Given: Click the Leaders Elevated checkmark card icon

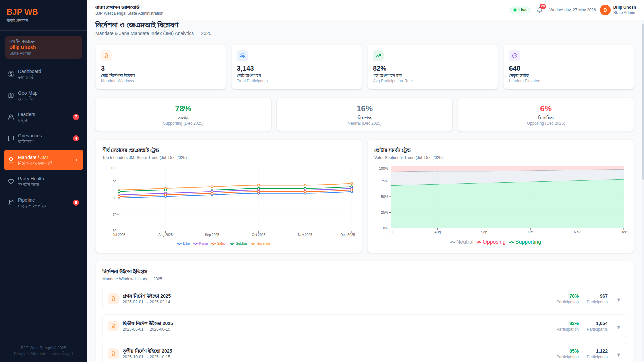Looking at the screenshot, I should 515,56.
